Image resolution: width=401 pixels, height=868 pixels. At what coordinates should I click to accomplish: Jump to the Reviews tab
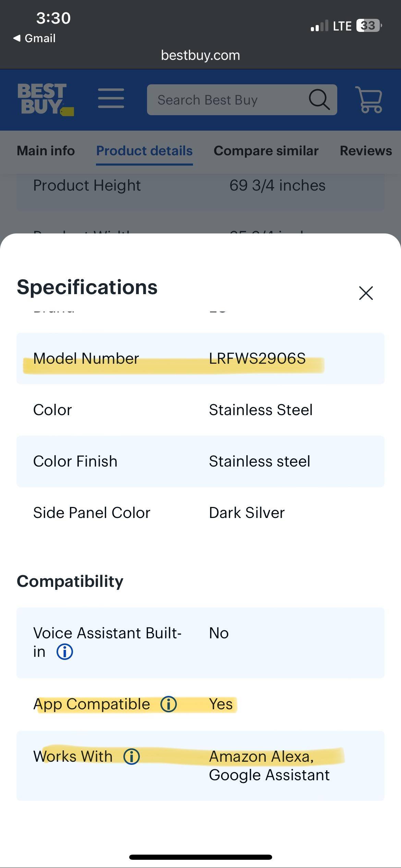(x=366, y=151)
